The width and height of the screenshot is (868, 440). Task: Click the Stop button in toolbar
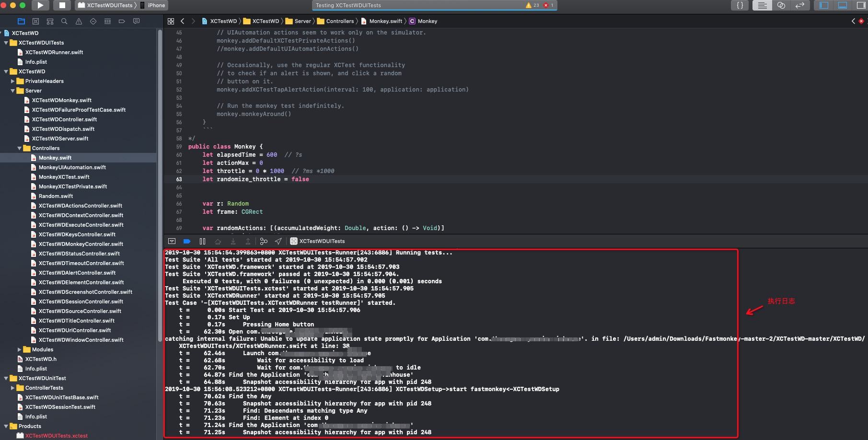62,5
